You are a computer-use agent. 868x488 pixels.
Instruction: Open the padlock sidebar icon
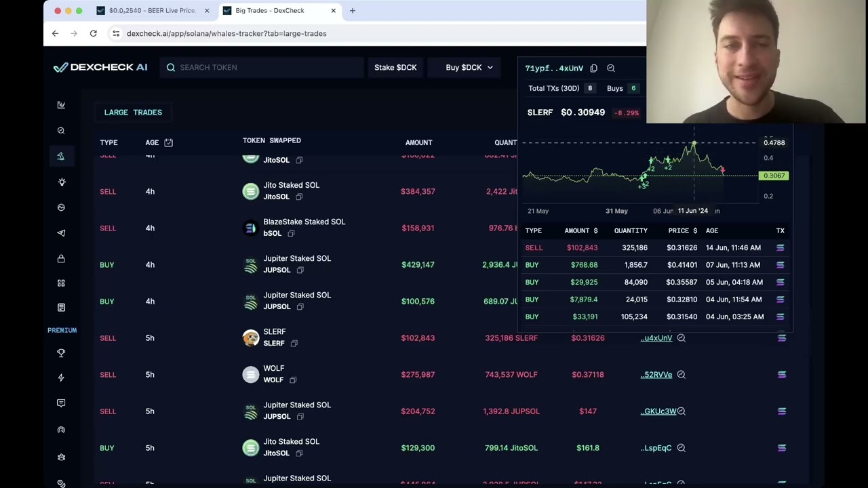[61, 258]
